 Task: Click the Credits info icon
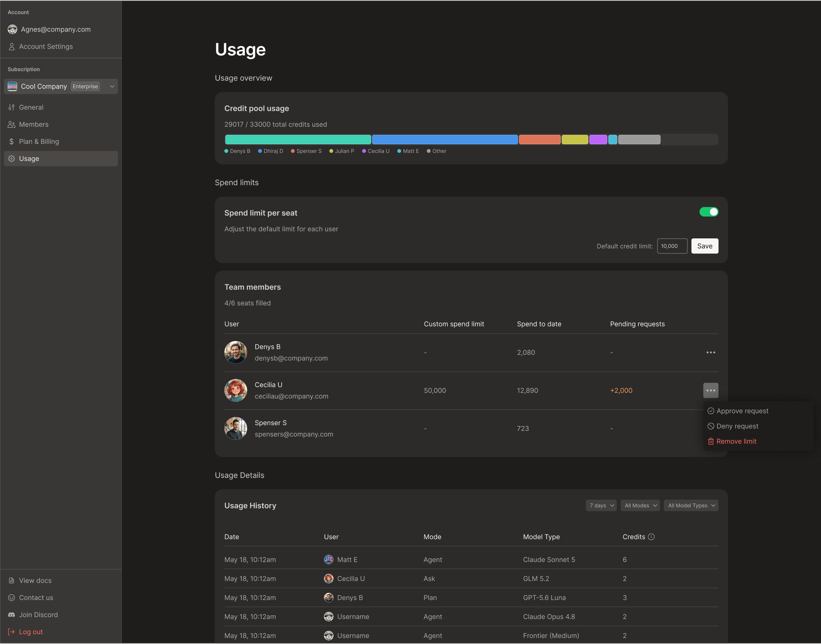pos(652,537)
